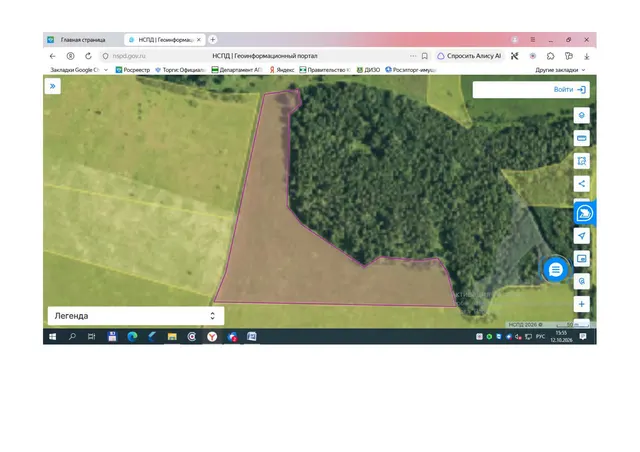Click the Войти login button

pos(570,89)
